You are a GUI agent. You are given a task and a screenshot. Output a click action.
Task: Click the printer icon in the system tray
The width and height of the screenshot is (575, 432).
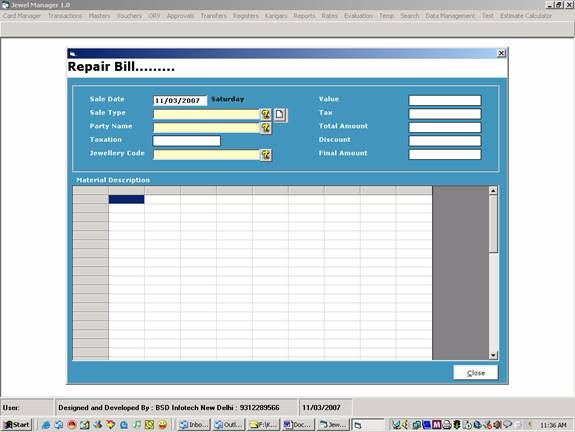[x=446, y=425]
